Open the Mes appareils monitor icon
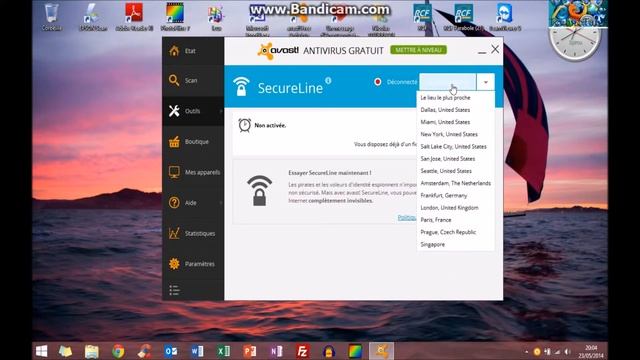This screenshot has height=360, width=640. click(x=174, y=172)
